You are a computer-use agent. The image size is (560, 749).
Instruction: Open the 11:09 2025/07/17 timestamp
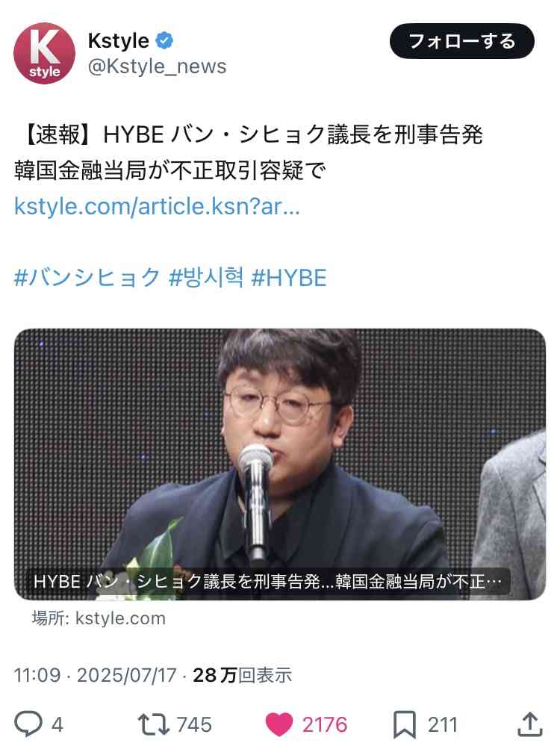(95, 675)
